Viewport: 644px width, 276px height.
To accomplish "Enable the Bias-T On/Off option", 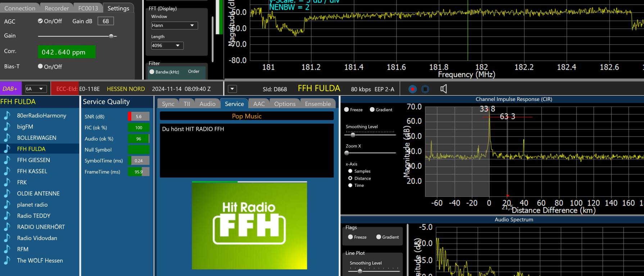I will [x=41, y=66].
